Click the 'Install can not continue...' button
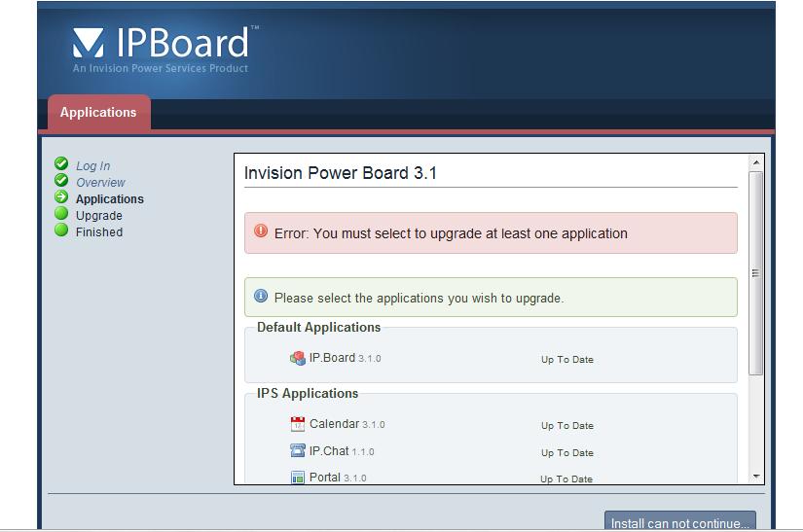This screenshot has height=532, width=803. pyautogui.click(x=680, y=521)
